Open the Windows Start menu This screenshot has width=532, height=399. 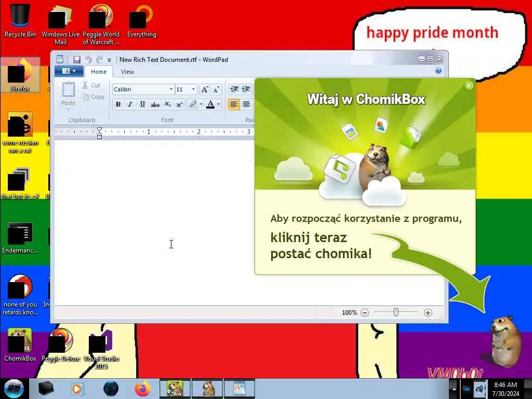pyautogui.click(x=14, y=389)
